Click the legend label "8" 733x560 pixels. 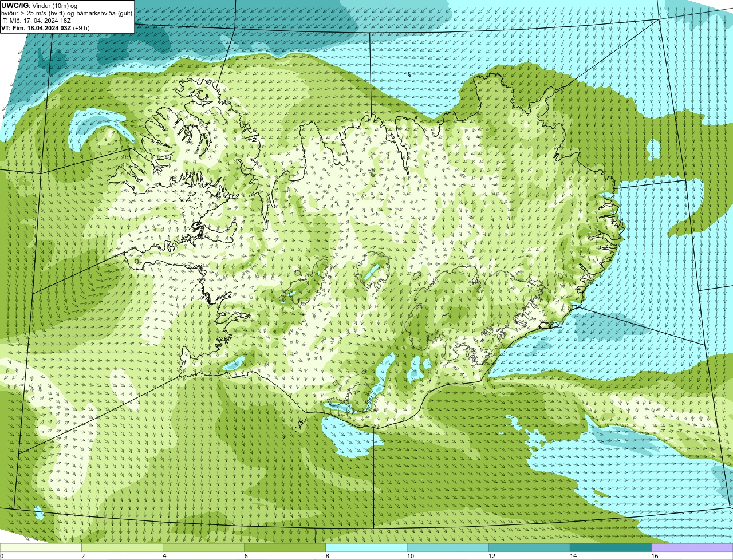coord(328,556)
